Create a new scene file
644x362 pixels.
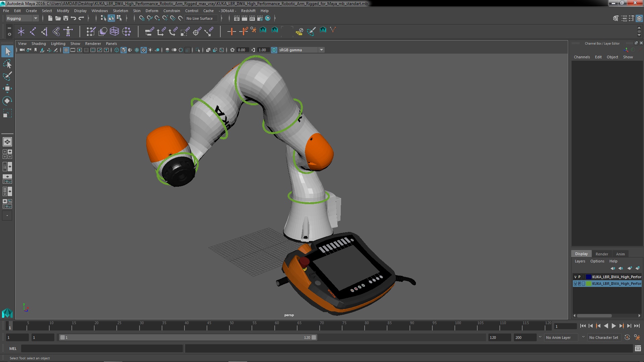(50, 18)
